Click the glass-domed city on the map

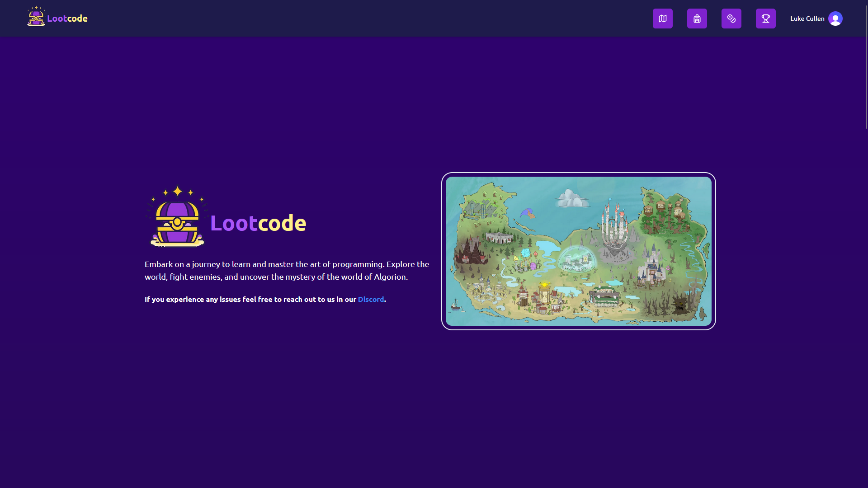[x=576, y=259]
